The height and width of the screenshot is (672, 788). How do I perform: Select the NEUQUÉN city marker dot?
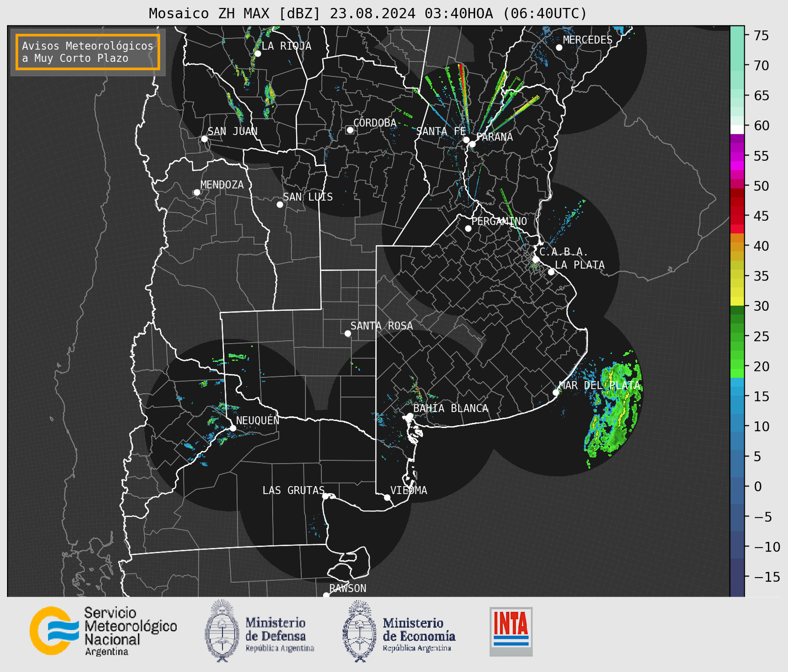click(233, 428)
